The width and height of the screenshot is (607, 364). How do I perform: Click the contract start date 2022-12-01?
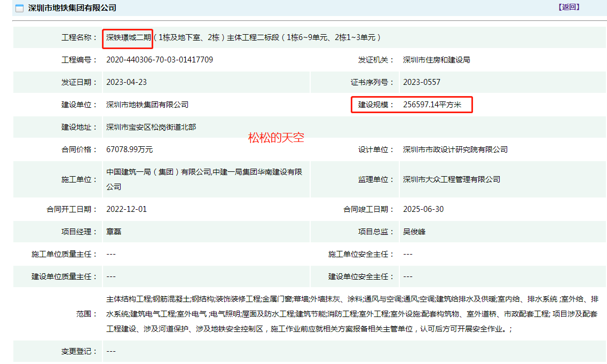127,209
